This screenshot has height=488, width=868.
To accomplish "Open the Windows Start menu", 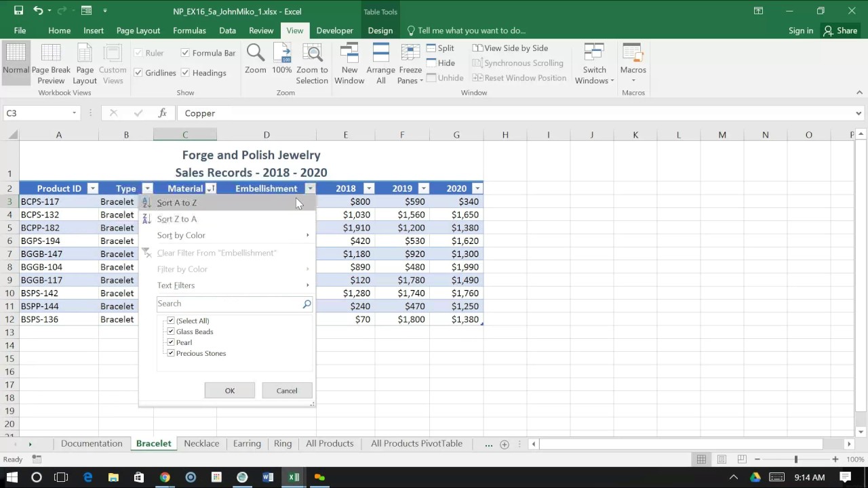I will point(12,477).
